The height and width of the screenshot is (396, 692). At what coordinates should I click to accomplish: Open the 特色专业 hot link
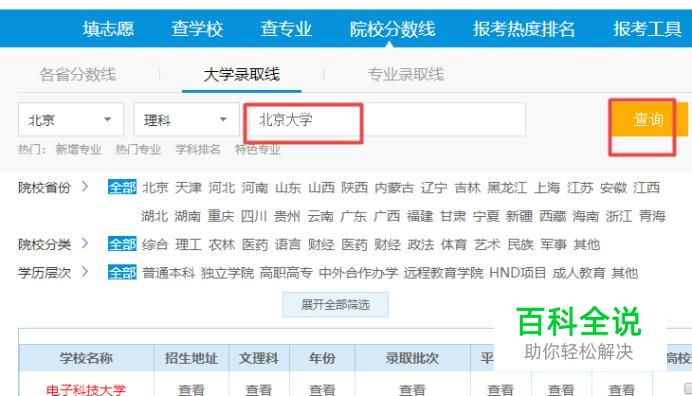258,150
